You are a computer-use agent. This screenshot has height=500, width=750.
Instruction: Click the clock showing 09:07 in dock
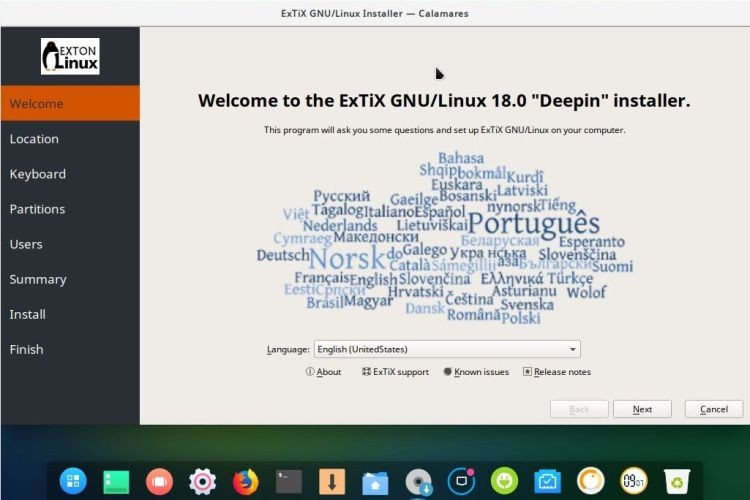click(x=633, y=480)
